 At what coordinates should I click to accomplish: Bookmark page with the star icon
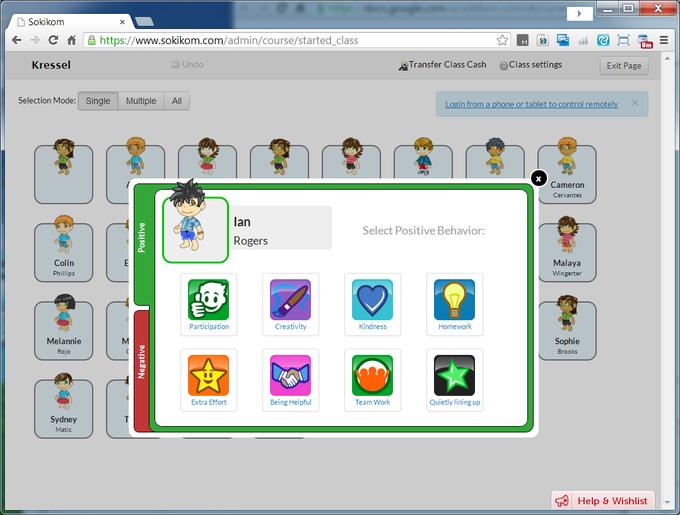coord(502,40)
